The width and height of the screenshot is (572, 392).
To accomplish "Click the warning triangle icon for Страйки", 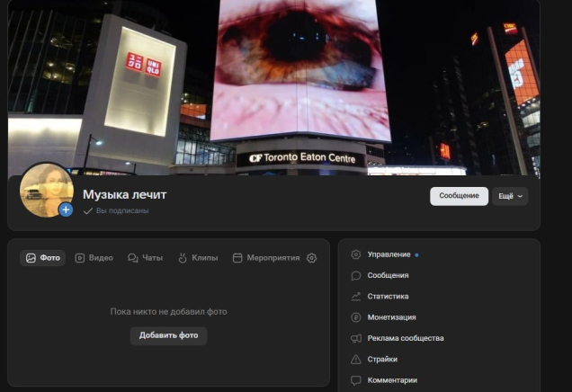I will (x=356, y=359).
